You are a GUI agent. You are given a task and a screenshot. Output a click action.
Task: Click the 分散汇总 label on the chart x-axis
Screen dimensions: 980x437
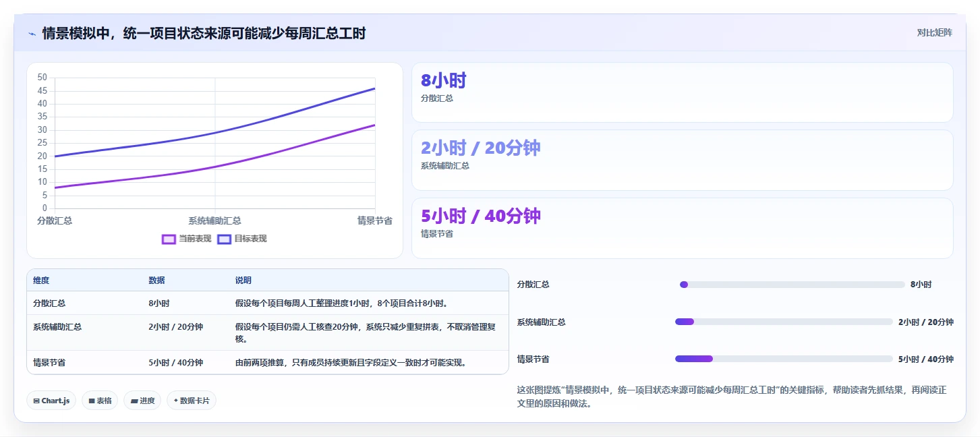(x=55, y=221)
